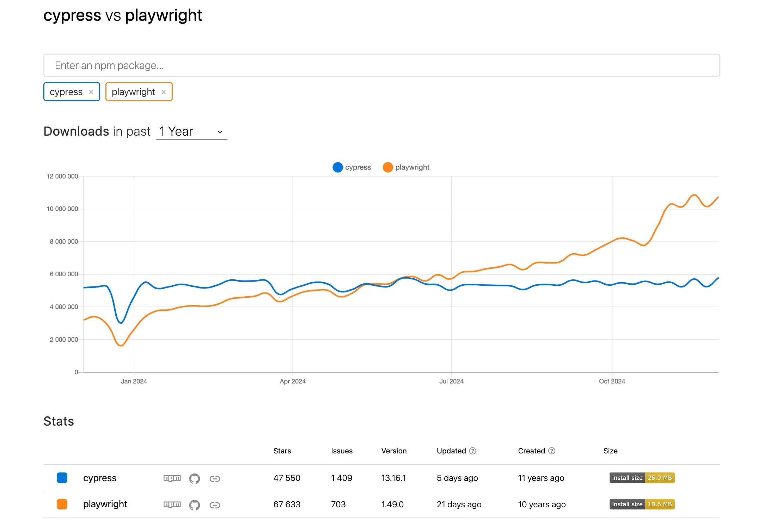Click cypress install size 25.0 MB badge
The height and width of the screenshot is (532, 764).
pyautogui.click(x=642, y=478)
